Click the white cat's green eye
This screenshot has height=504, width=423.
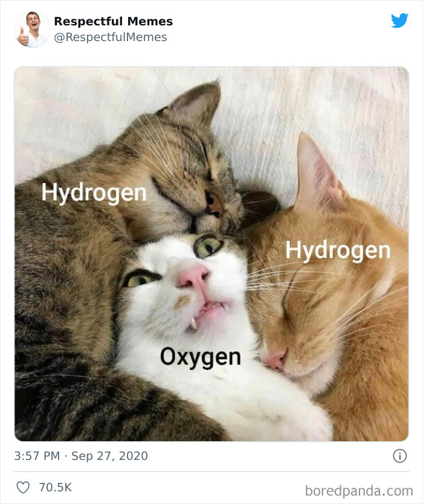click(x=208, y=247)
